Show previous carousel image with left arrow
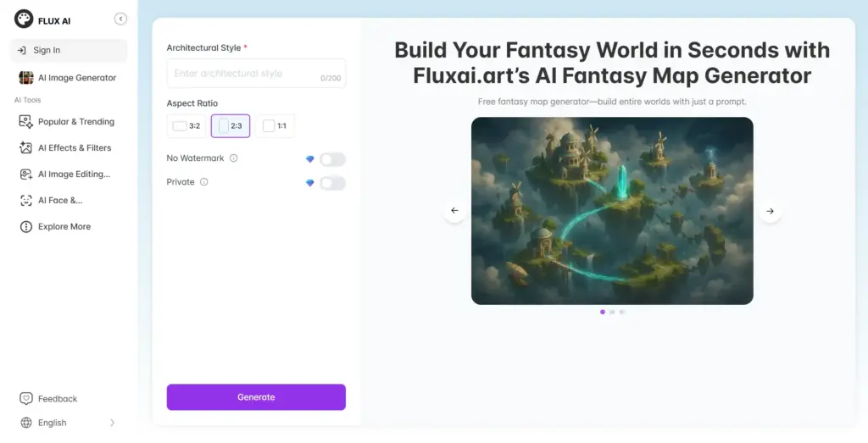The image size is (868, 443). pyautogui.click(x=454, y=211)
